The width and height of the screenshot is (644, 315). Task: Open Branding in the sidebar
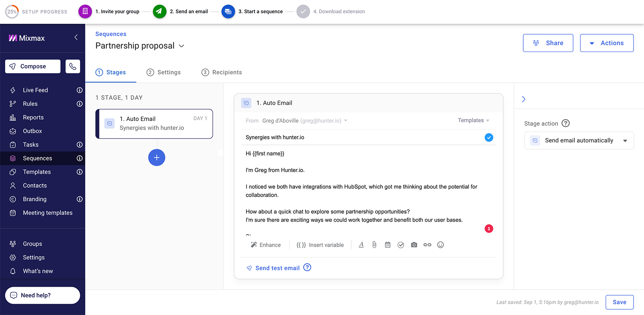click(35, 199)
